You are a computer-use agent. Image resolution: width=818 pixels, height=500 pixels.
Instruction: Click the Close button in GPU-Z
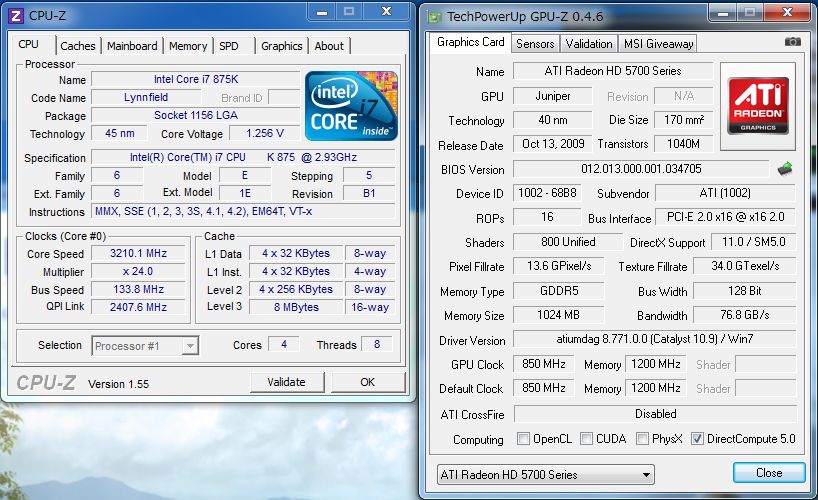[769, 473]
